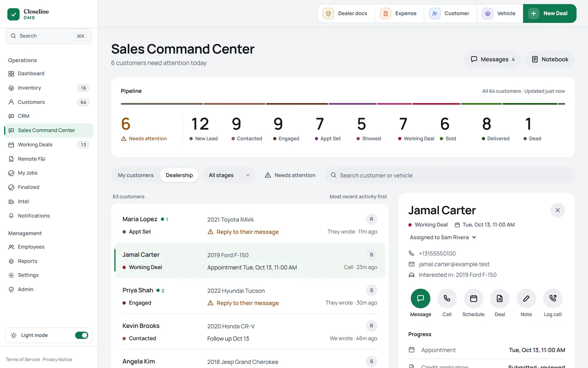Click the New Deal button

point(550,13)
